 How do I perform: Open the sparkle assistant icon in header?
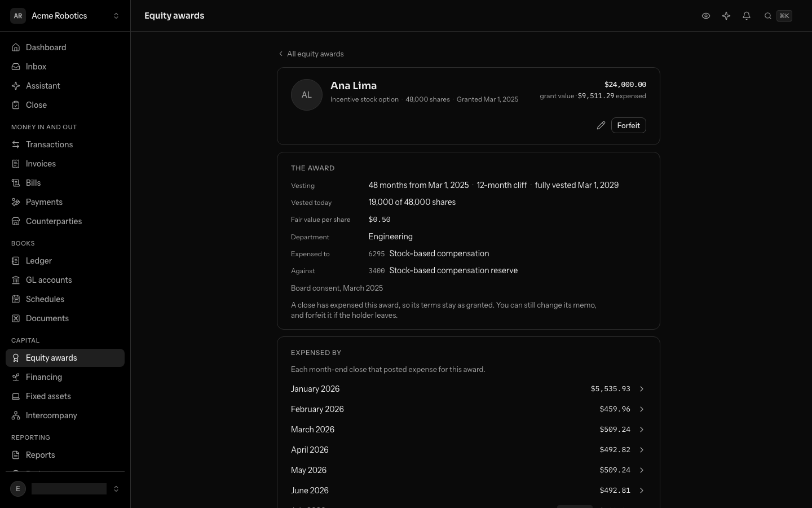coord(726,16)
